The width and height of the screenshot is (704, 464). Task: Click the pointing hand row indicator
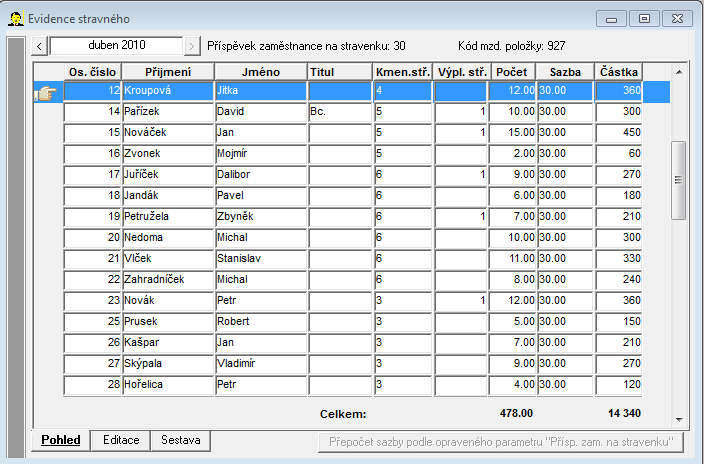47,93
